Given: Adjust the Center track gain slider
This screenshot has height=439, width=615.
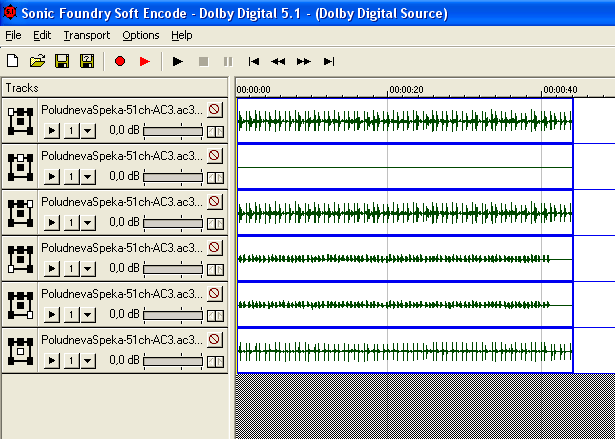Looking at the screenshot, I should (173, 177).
